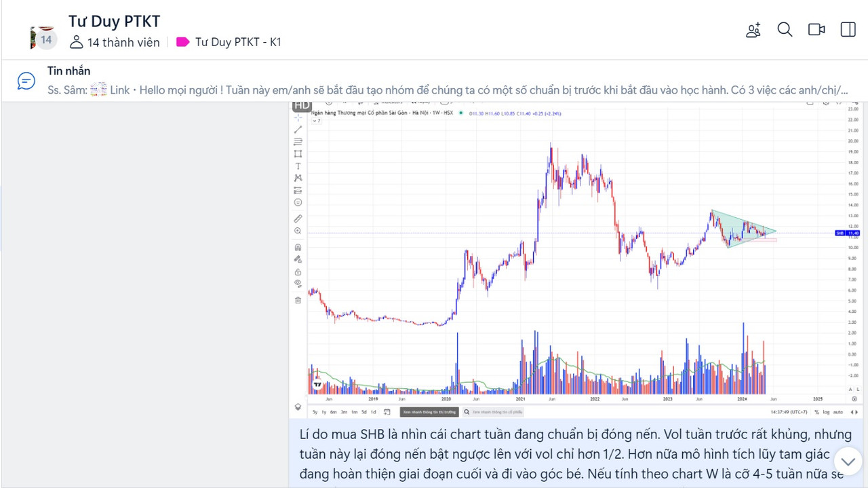Click the Lí do mua SHB message text
Image resolution: width=868 pixels, height=488 pixels.
point(575,453)
